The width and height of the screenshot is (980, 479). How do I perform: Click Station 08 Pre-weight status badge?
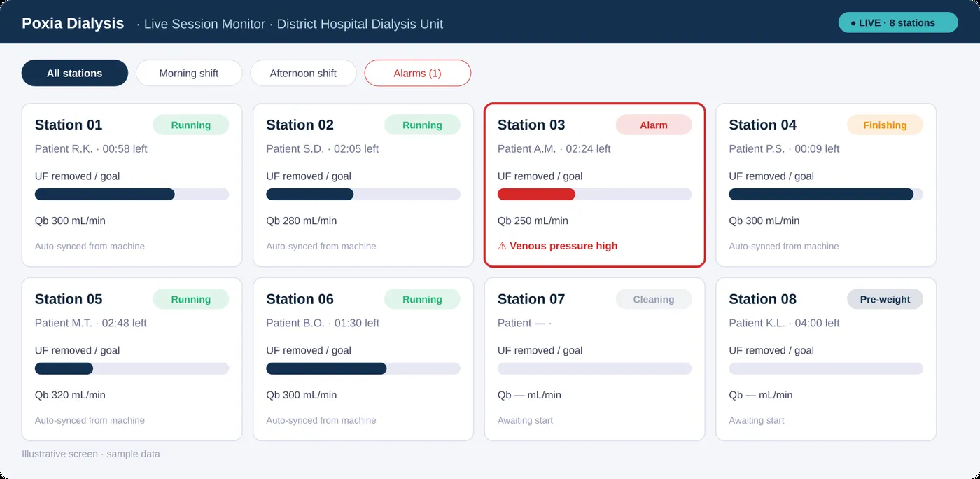click(x=885, y=299)
